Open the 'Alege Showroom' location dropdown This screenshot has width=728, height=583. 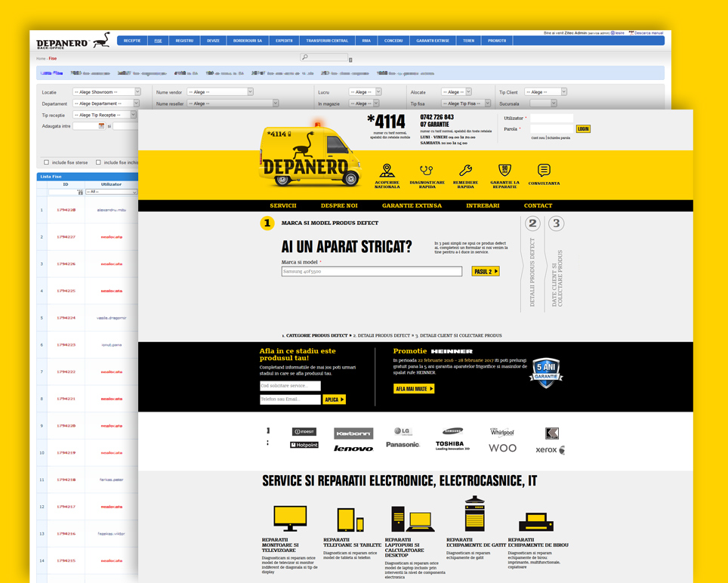106,92
